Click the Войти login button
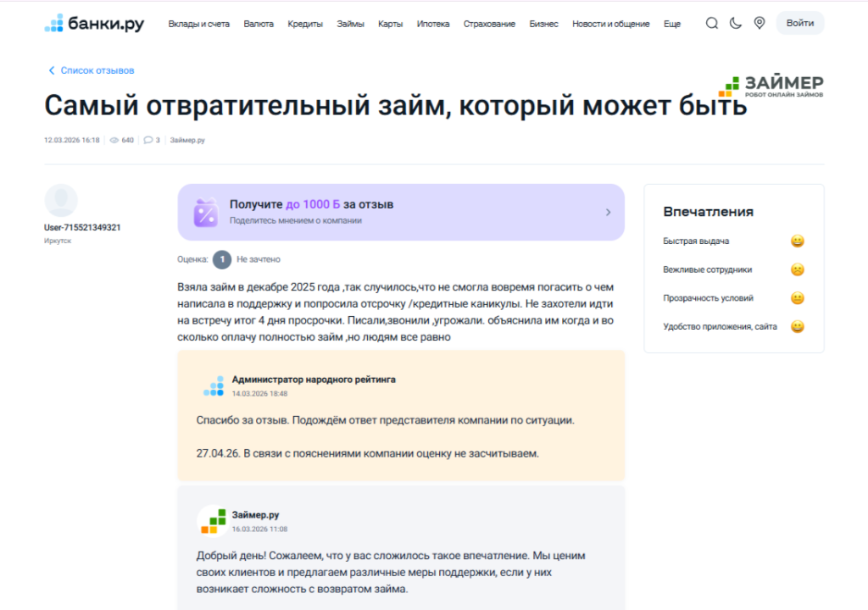Image resolution: width=868 pixels, height=610 pixels. 800,23
